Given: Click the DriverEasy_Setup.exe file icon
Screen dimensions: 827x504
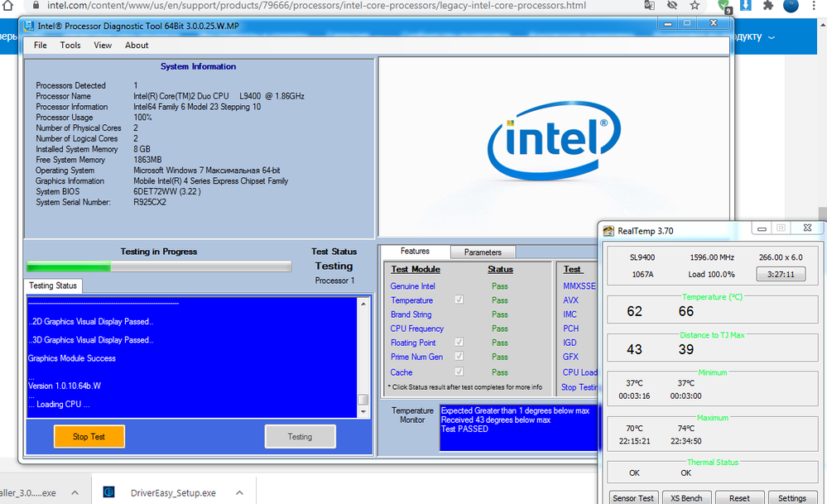Looking at the screenshot, I should point(109,492).
